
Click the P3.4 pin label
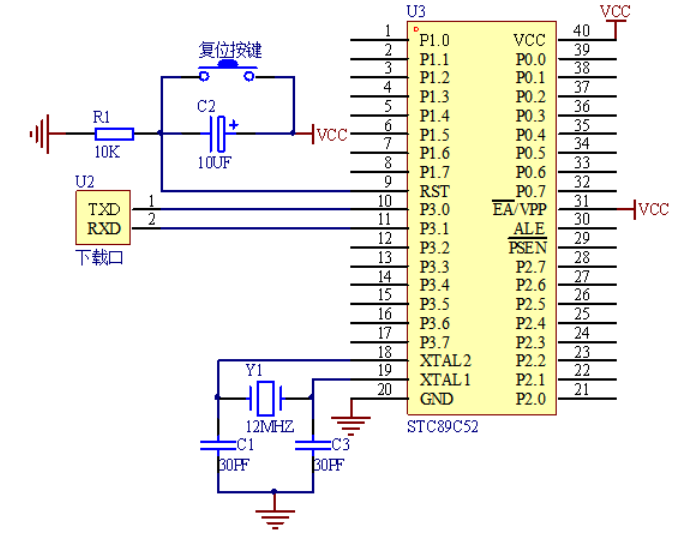(435, 285)
